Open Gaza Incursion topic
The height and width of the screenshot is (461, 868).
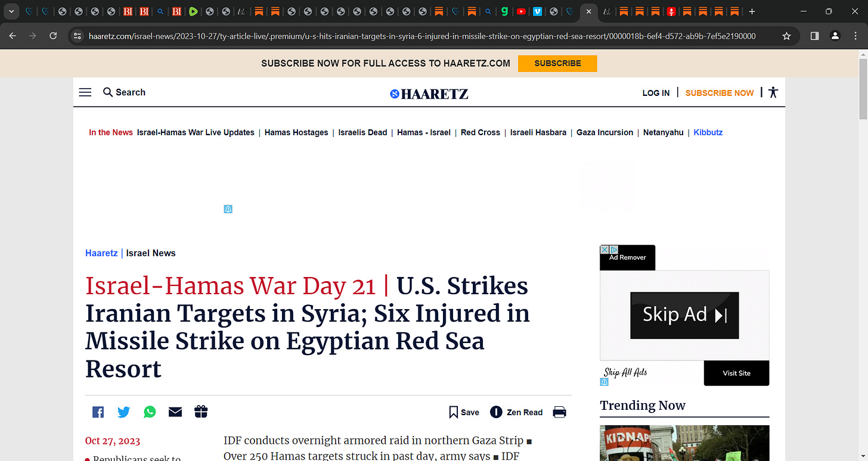[604, 132]
